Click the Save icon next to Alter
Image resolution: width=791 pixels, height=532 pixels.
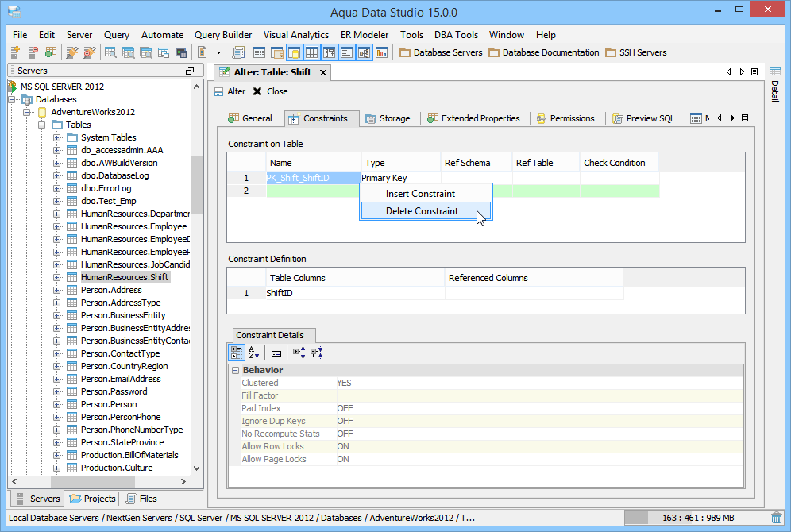(219, 91)
